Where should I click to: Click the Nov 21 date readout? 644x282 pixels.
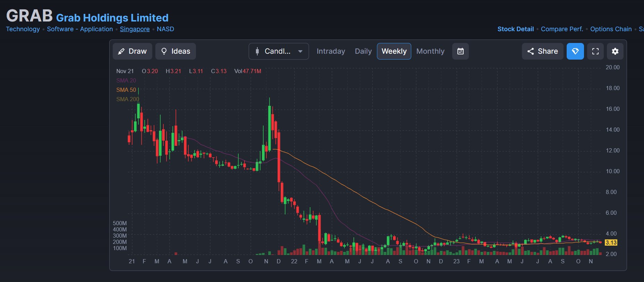click(125, 71)
